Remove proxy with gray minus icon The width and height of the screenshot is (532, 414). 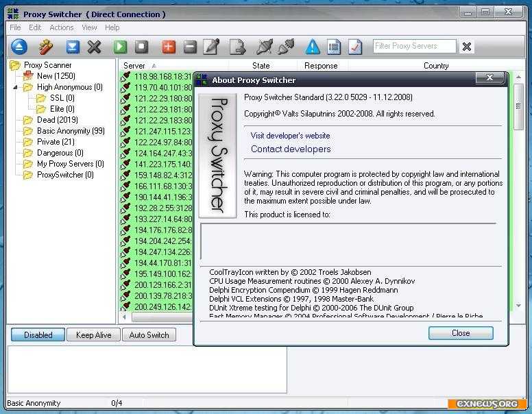[190, 47]
